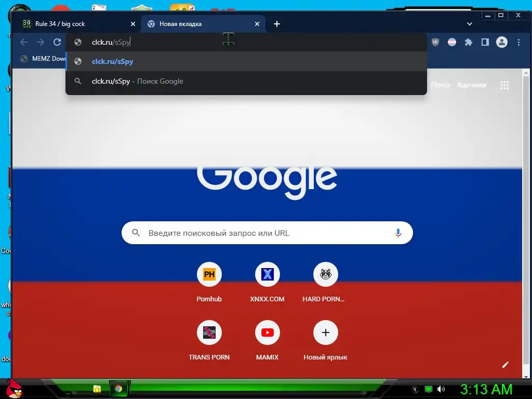Maximize the Chrome window
This screenshot has width=532, height=399.
click(500, 15)
